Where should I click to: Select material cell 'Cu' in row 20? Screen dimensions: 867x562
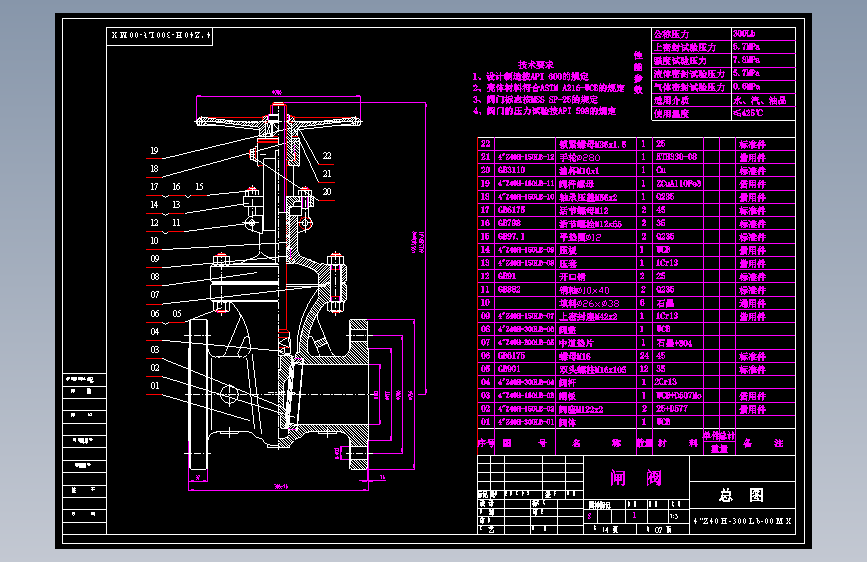[661, 170]
